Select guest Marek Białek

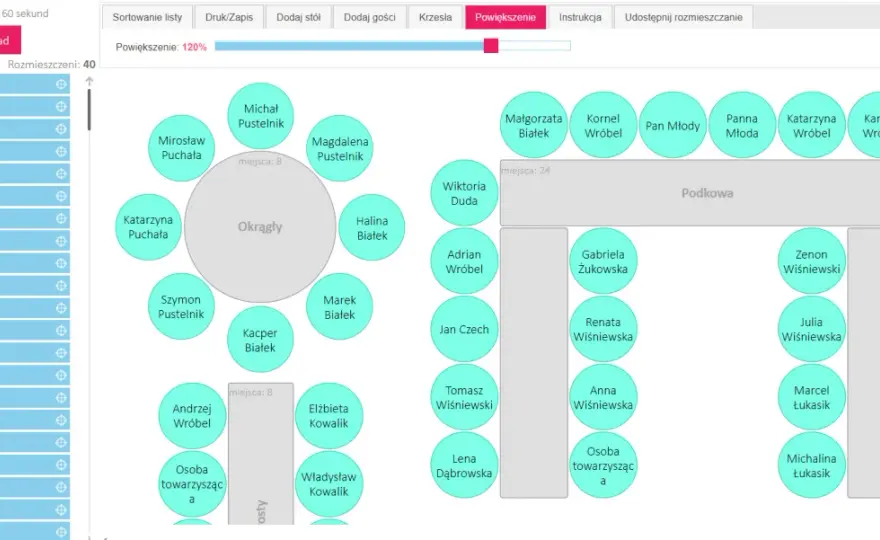(x=339, y=306)
